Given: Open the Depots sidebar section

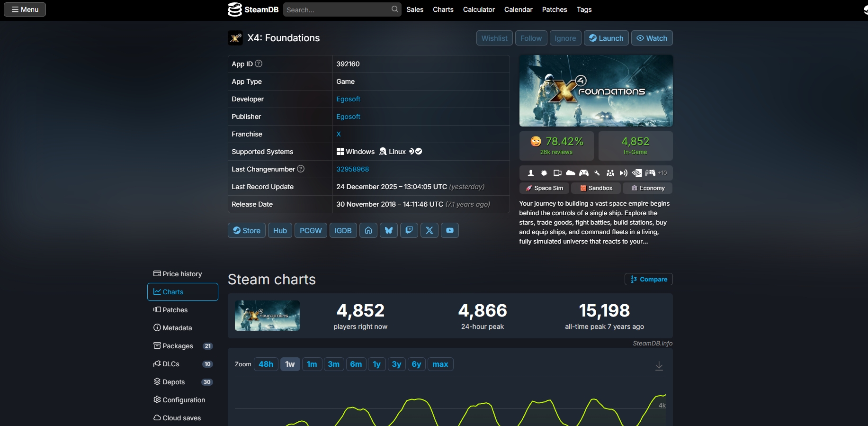Looking at the screenshot, I should coord(183,382).
